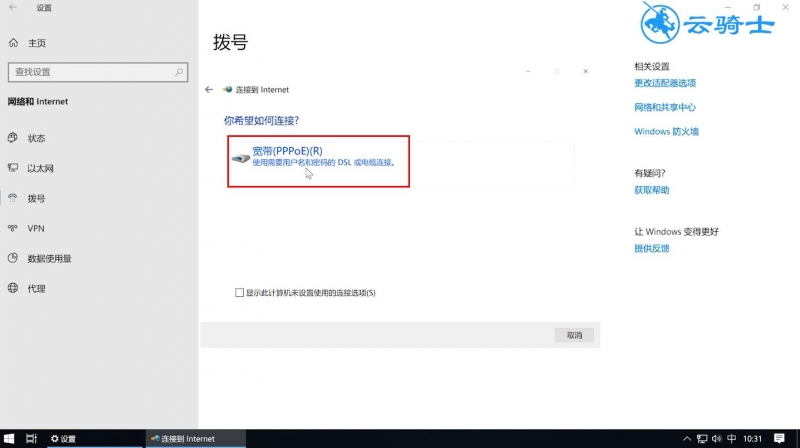Select the 数据使用量 chart icon
The height and width of the screenshot is (448, 800).
(x=13, y=258)
